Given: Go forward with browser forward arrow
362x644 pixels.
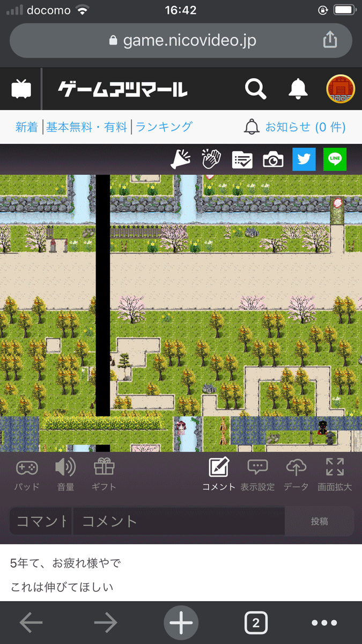Looking at the screenshot, I should tap(106, 623).
